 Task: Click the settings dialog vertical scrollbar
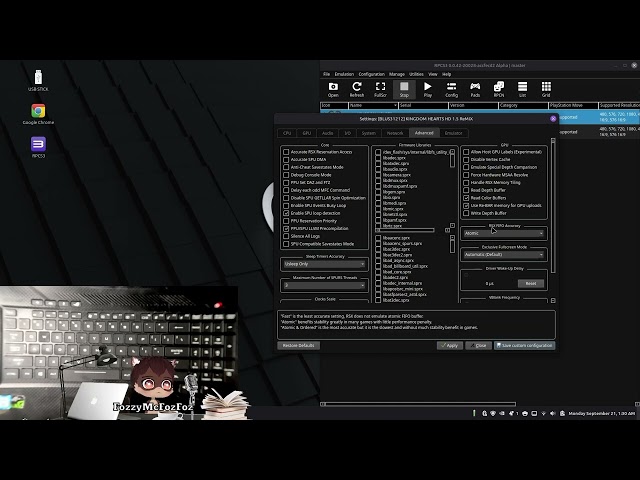click(x=553, y=206)
